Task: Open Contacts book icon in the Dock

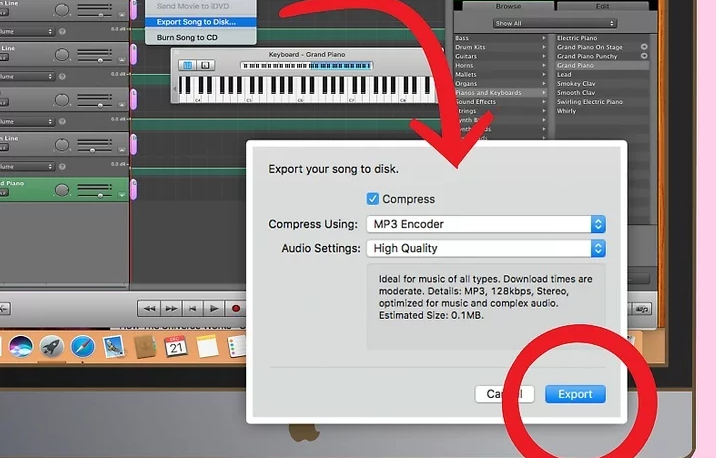Action: 145,347
